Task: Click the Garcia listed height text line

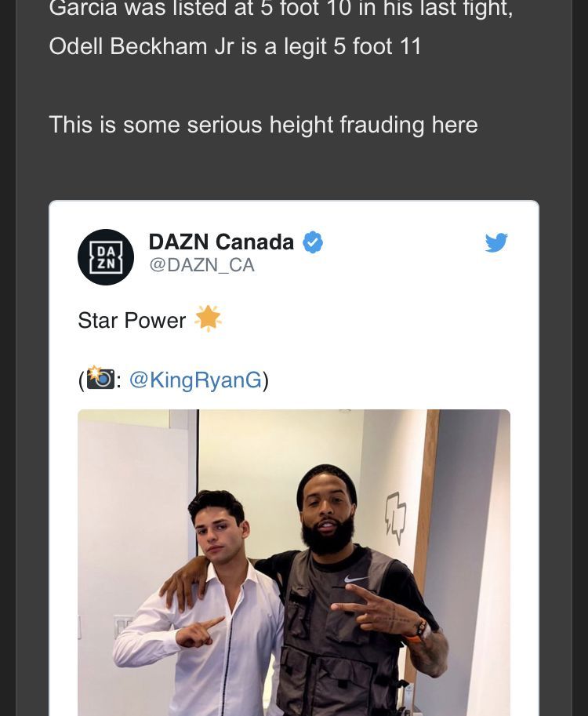Action: click(281, 9)
